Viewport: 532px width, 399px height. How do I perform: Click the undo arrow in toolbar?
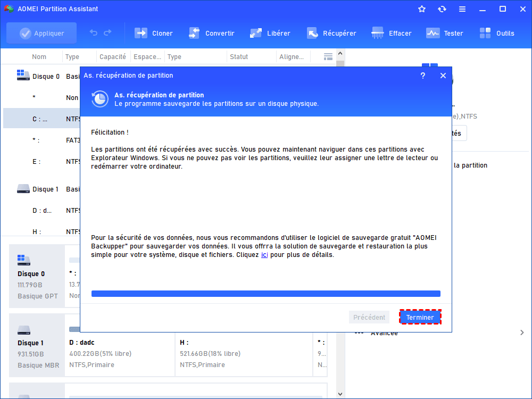point(94,33)
